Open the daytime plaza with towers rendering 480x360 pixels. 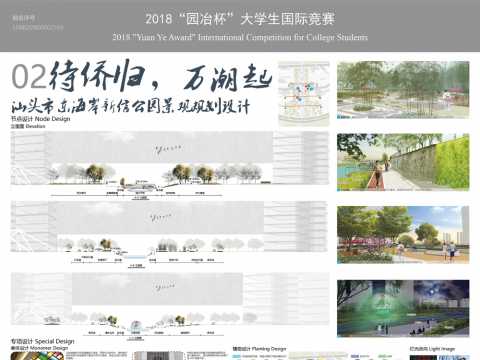[x=403, y=235]
